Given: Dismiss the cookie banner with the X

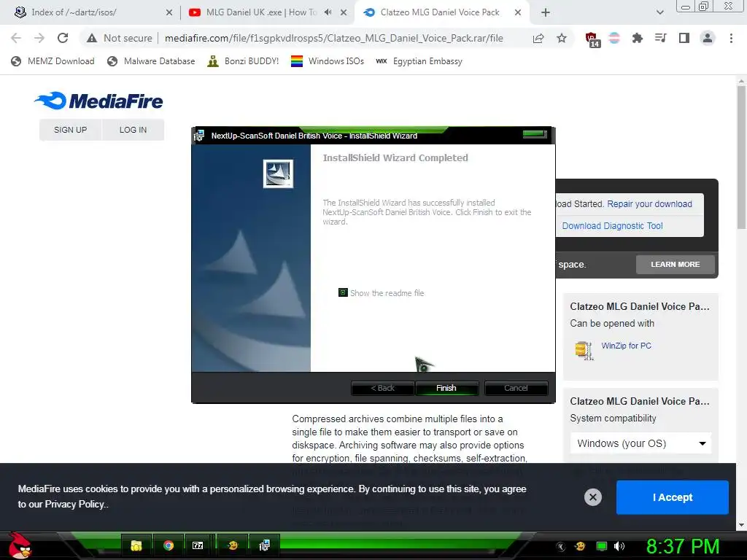Looking at the screenshot, I should pyautogui.click(x=592, y=497).
